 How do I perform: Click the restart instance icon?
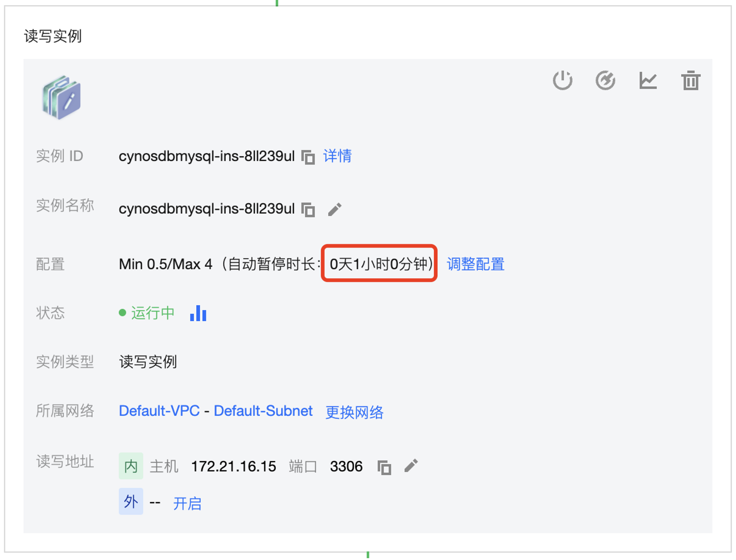coord(605,81)
